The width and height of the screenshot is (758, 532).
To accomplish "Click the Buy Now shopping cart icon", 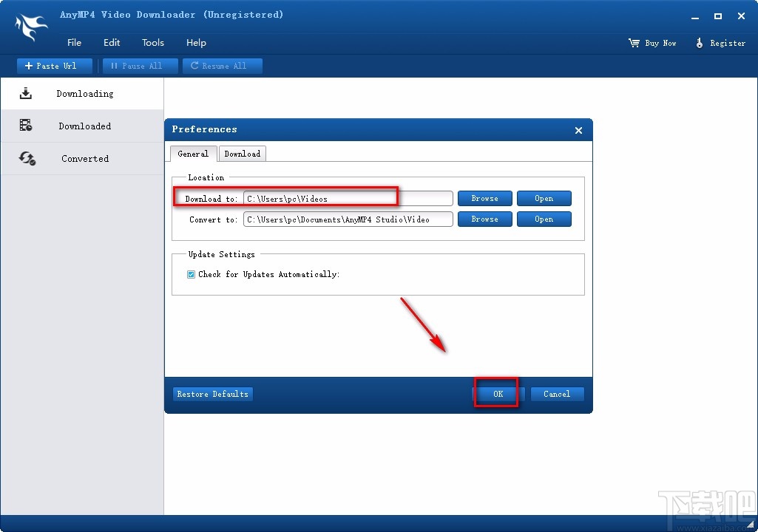I will point(634,43).
